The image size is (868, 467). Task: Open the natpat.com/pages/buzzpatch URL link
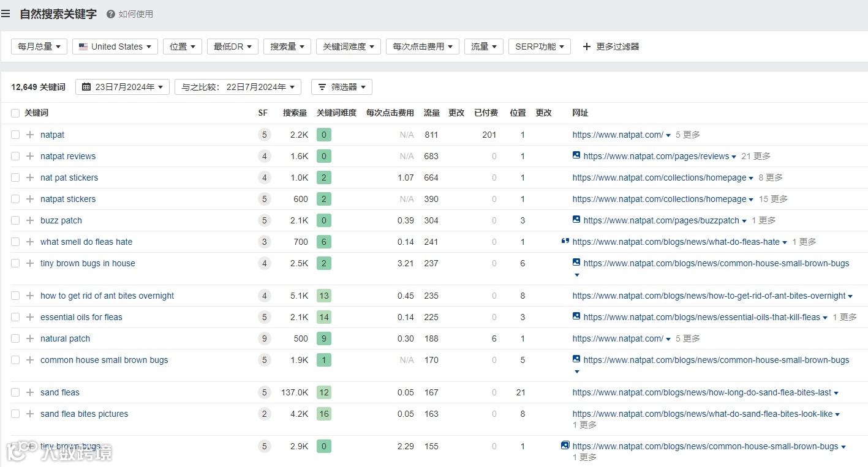[662, 220]
